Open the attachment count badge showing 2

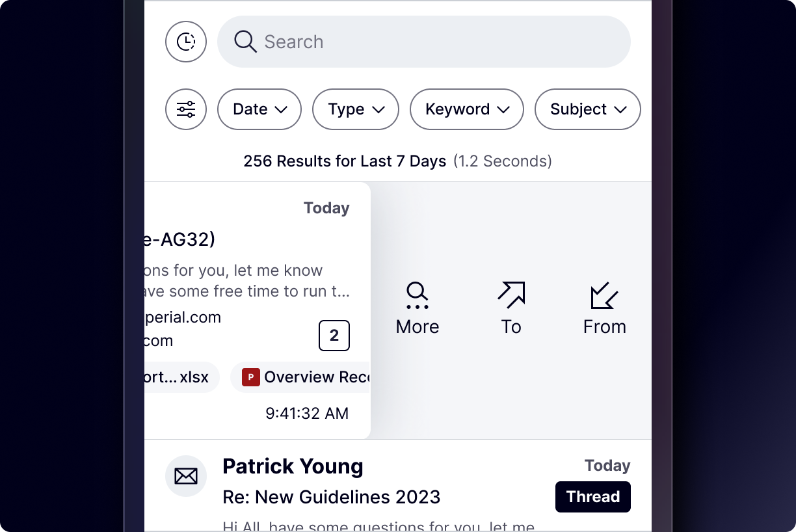pyautogui.click(x=334, y=336)
